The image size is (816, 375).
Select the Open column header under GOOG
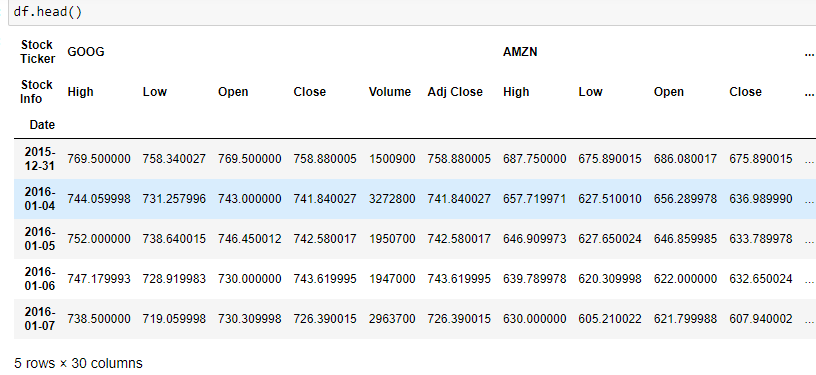233,92
